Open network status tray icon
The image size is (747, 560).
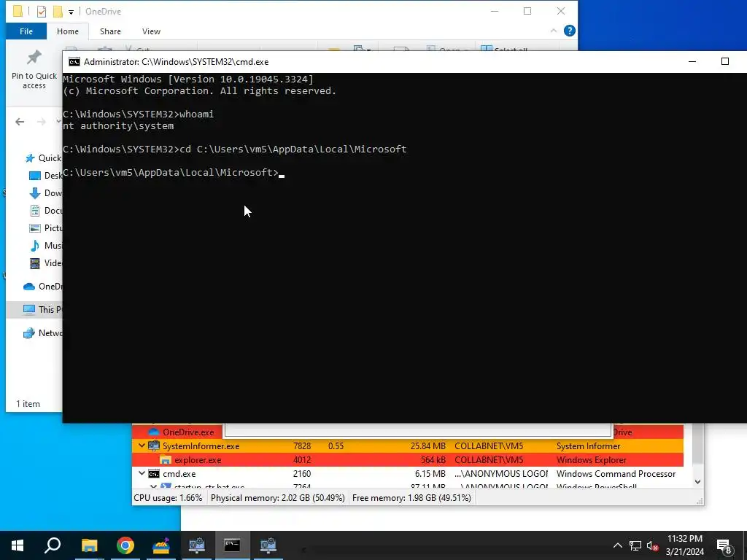[635, 545]
